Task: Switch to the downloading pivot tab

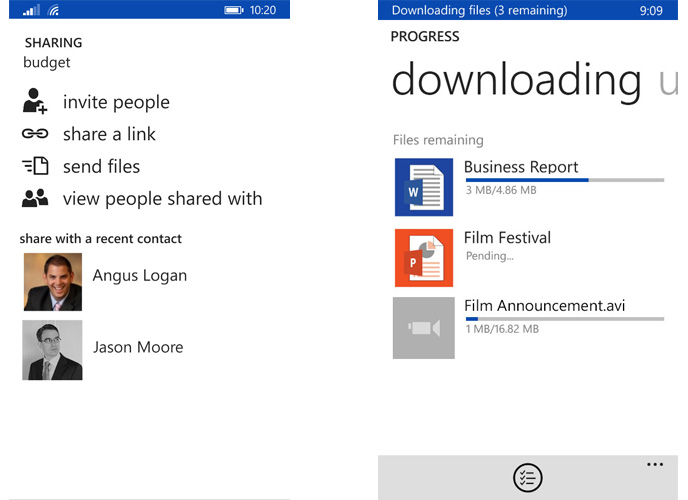Action: point(516,81)
